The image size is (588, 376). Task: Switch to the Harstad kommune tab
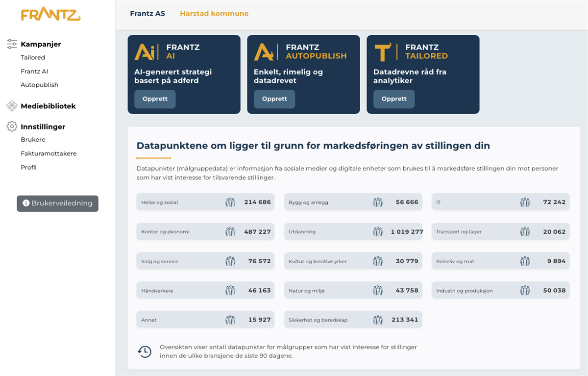[x=214, y=13]
